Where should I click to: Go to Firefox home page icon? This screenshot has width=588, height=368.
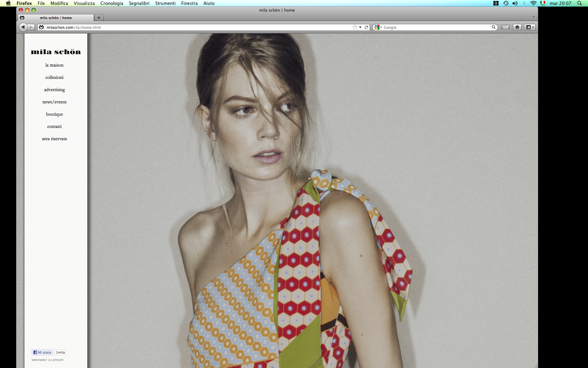(x=517, y=27)
